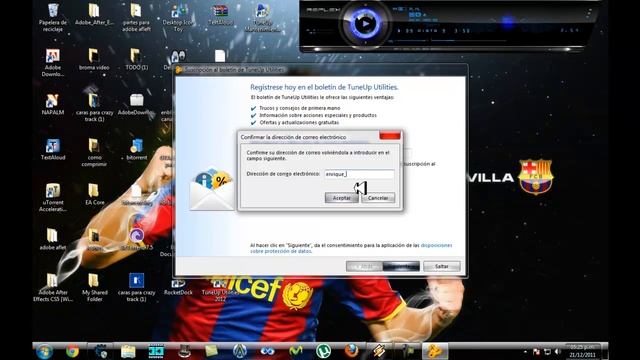Open the broma video folder

tap(94, 60)
